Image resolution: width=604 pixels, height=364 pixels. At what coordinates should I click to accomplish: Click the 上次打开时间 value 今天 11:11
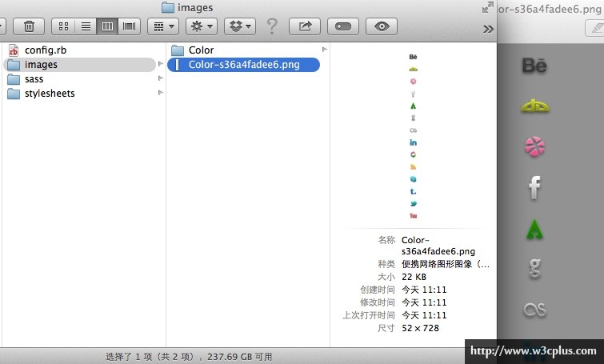coord(424,315)
